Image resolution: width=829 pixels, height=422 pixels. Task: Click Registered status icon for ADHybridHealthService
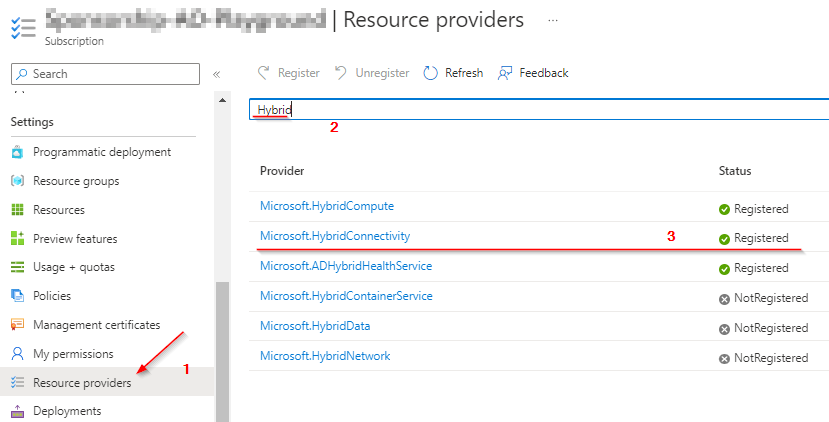click(x=724, y=269)
